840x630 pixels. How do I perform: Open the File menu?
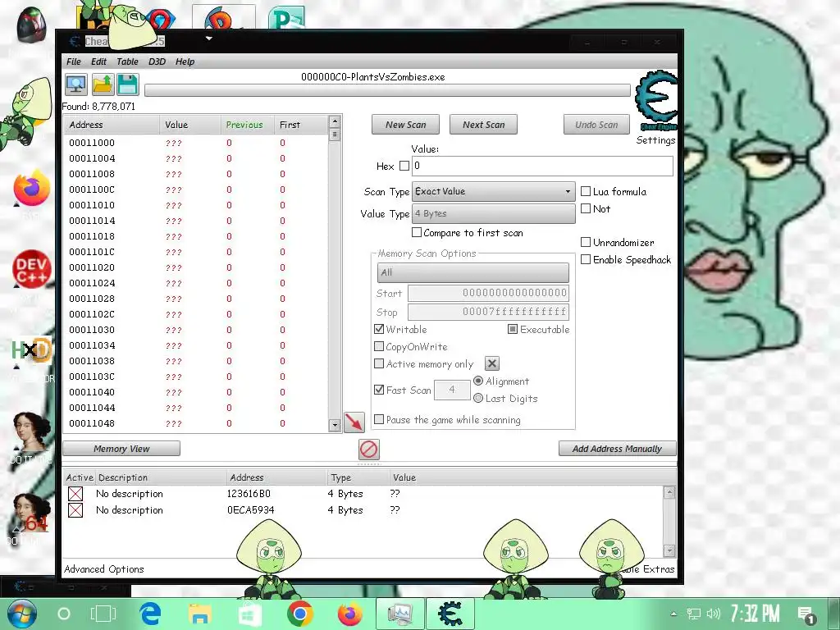coord(73,62)
